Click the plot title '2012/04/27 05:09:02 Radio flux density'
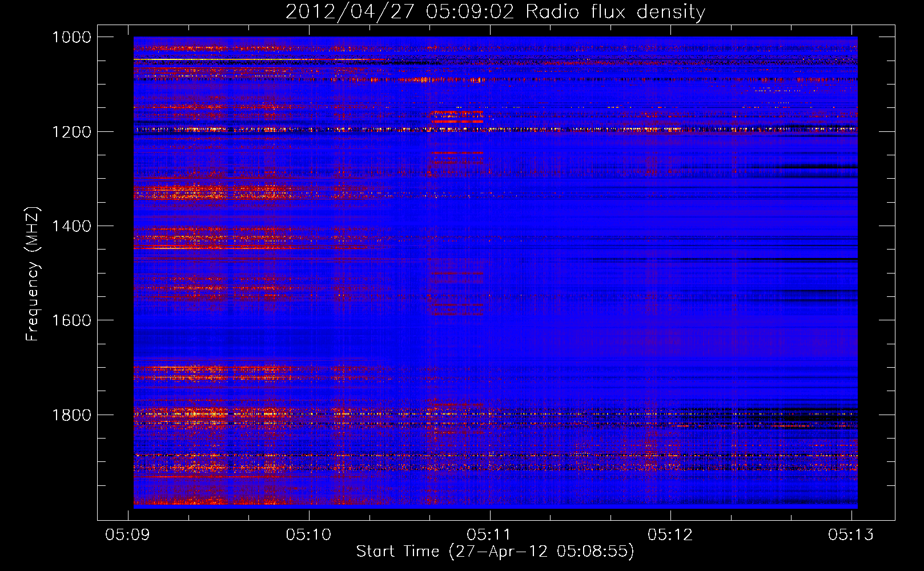The height and width of the screenshot is (571, 924). point(495,11)
